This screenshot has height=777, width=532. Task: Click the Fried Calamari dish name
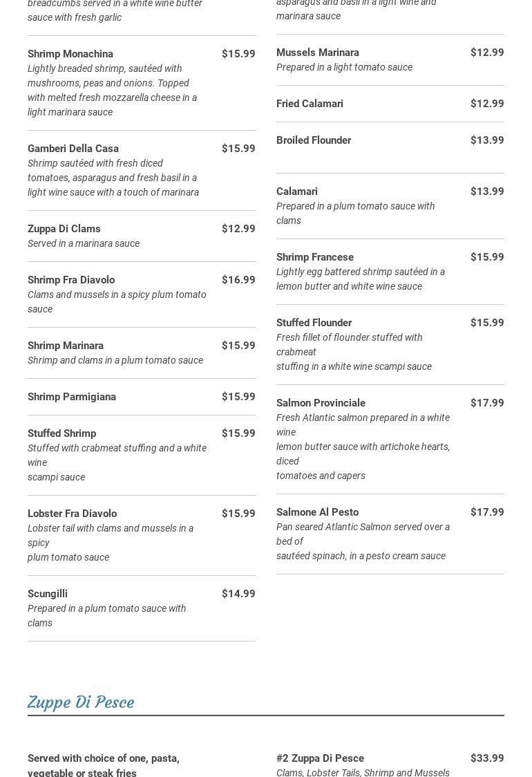coord(310,104)
